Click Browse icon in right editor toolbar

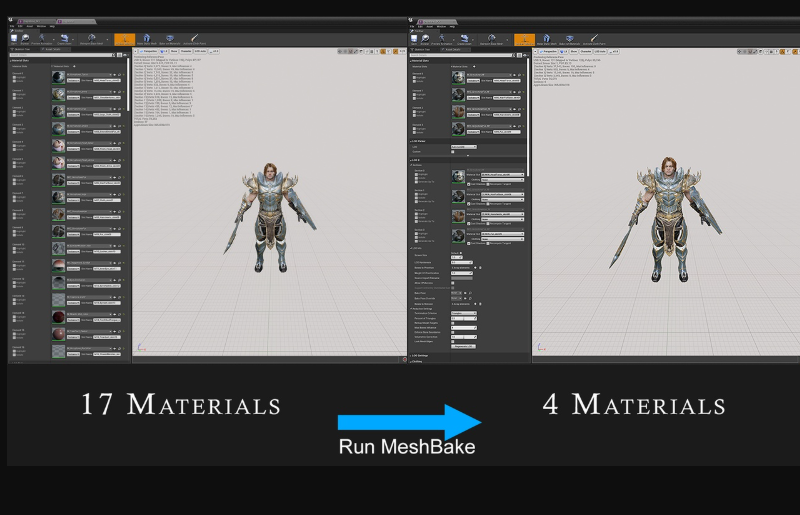click(425, 39)
